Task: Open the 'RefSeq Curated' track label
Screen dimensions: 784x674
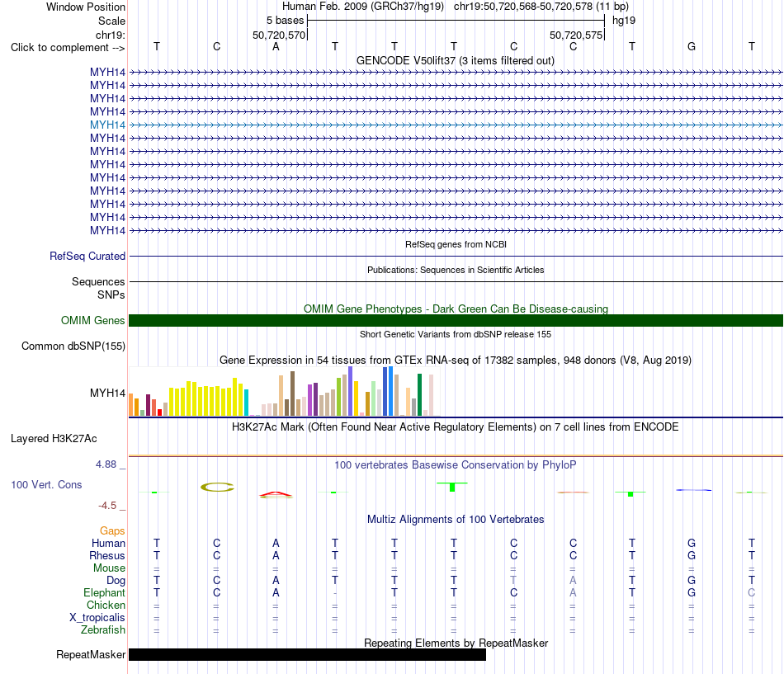Action: [87, 256]
